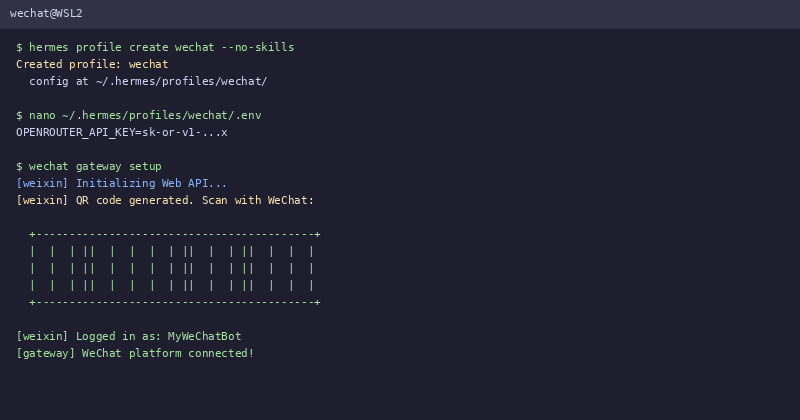Click the 'WeChat platform connected!' message
Viewport: 800px width, 420px height.
coord(168,353)
